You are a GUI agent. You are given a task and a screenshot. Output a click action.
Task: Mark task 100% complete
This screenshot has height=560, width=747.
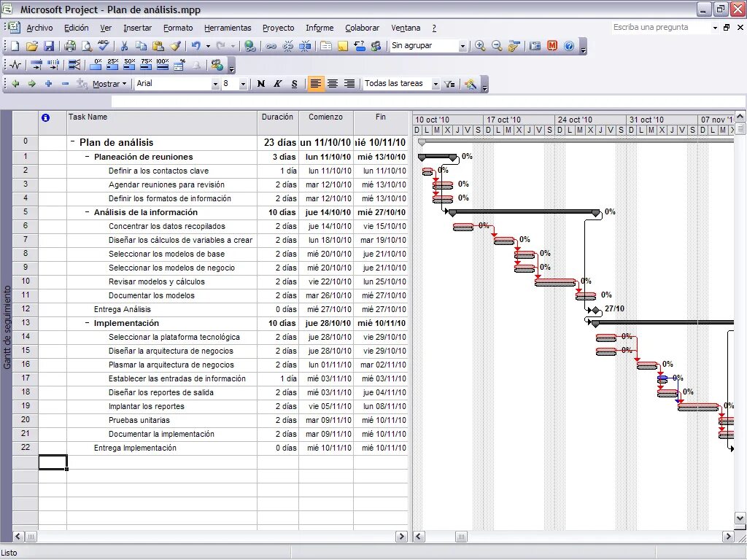163,65
